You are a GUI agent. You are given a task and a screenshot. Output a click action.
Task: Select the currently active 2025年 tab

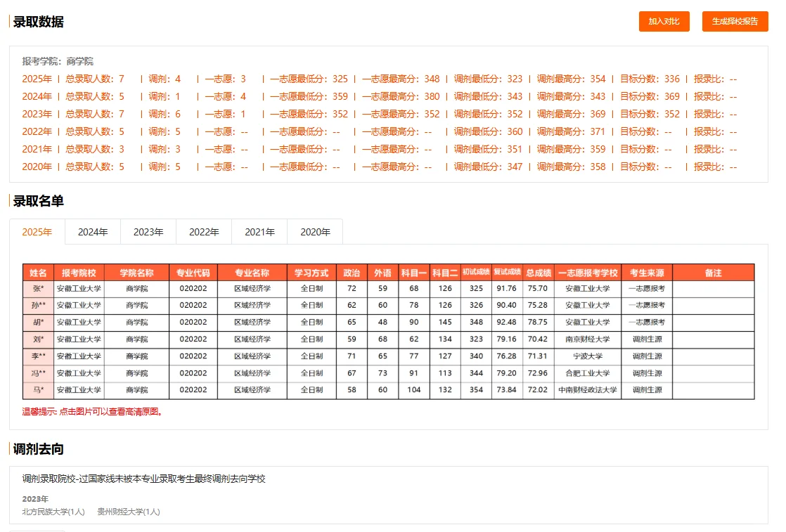37,231
